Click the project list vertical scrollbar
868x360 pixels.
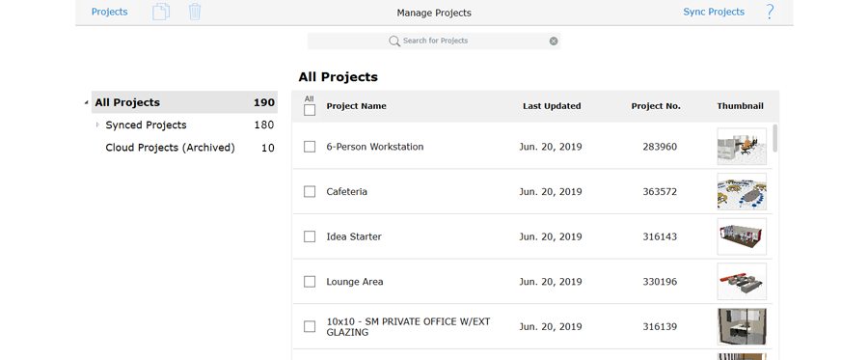click(x=775, y=138)
